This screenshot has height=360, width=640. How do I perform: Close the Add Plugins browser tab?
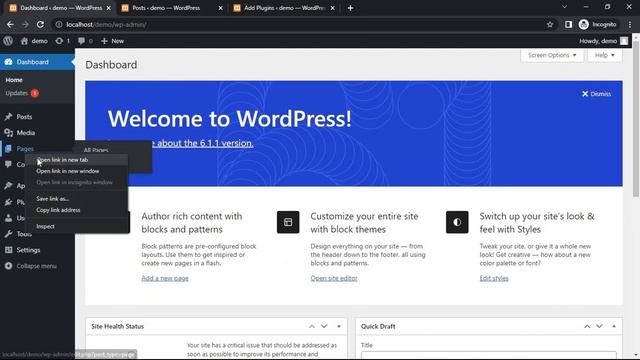tap(333, 8)
